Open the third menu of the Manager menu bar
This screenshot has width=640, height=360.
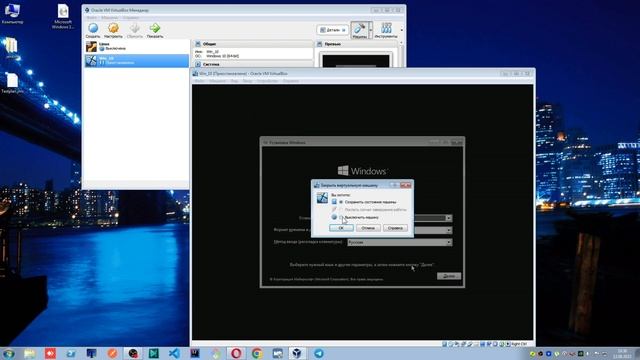pyautogui.click(x=131, y=18)
